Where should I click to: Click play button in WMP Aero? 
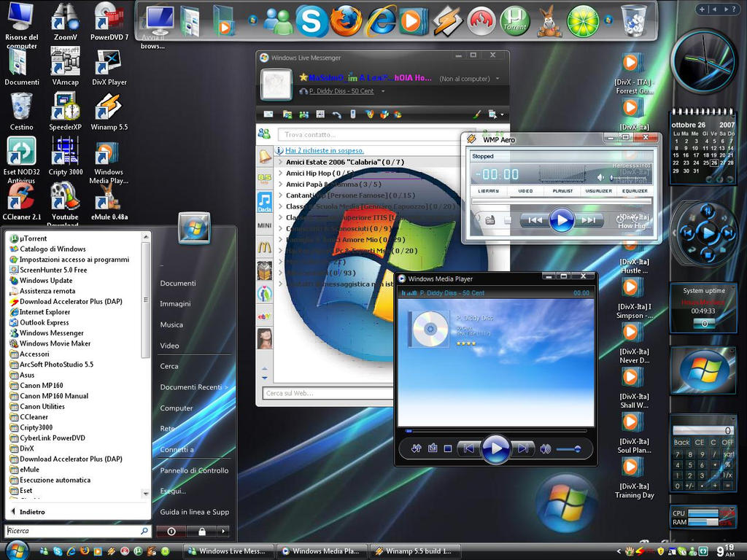tap(561, 220)
